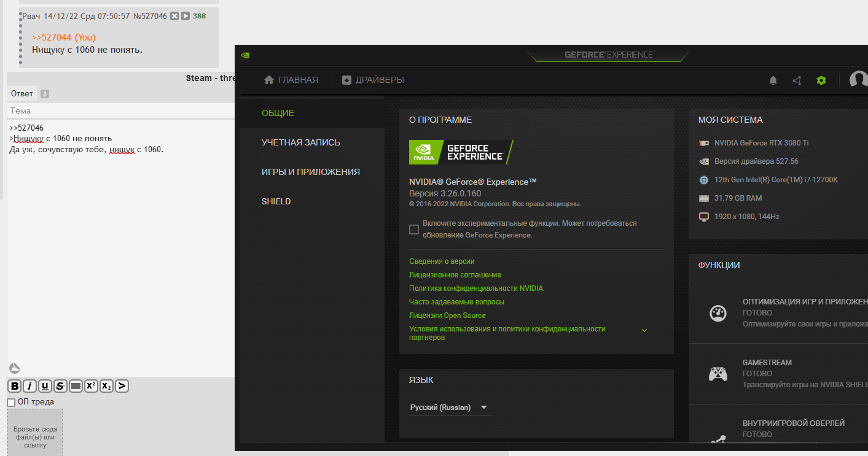Click the Тема subject input field
Viewport: 868px width, 456px height.
coord(121,111)
